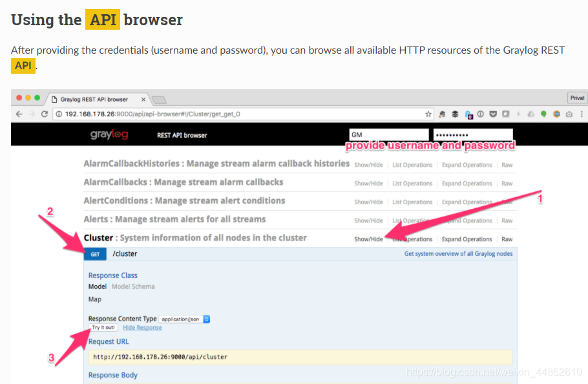
Task: Click Show/Hide for Alerts
Action: pyautogui.click(x=368, y=220)
